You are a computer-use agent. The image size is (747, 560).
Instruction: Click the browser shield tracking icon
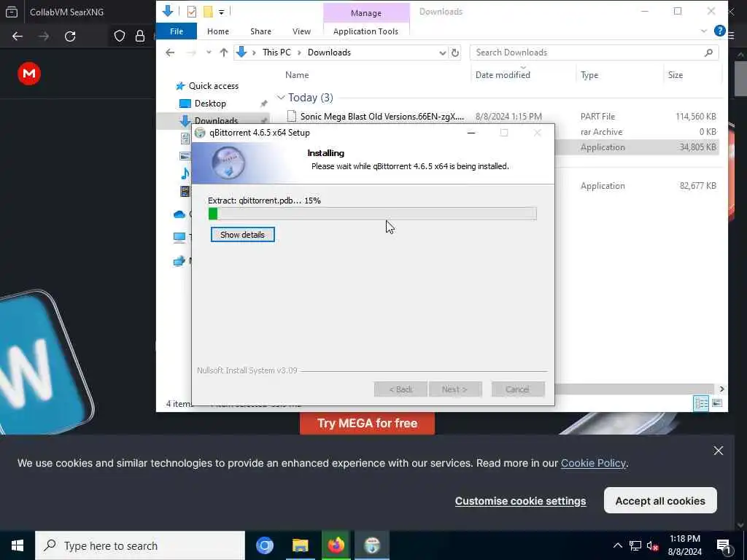click(x=120, y=36)
